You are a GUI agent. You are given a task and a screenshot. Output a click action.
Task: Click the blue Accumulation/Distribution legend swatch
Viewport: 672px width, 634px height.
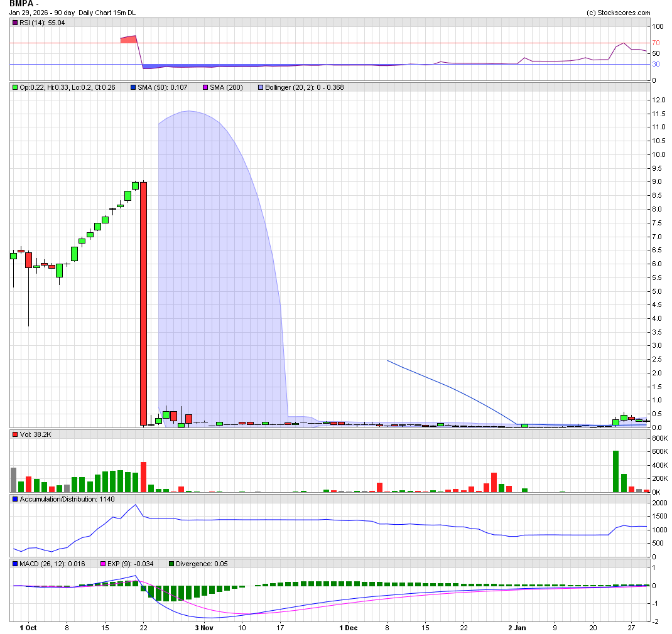point(15,499)
